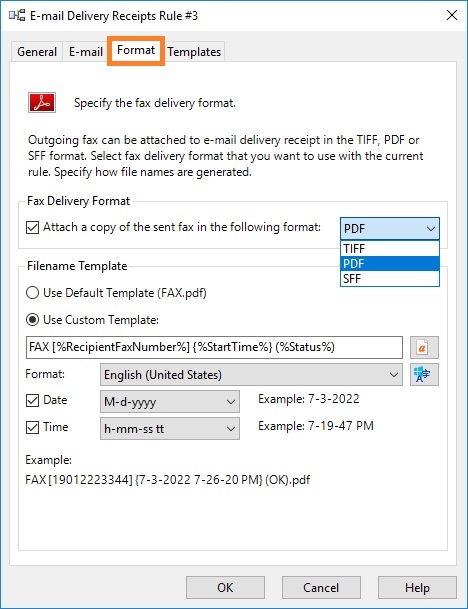Uncheck Attach a copy of sent fax
The image size is (468, 609).
point(33,227)
